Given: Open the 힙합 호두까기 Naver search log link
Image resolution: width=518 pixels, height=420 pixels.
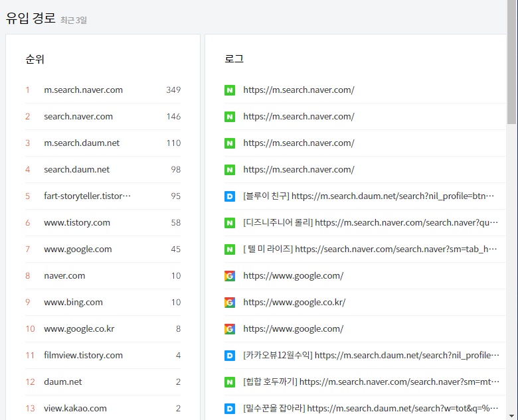Looking at the screenshot, I should click(x=371, y=382).
